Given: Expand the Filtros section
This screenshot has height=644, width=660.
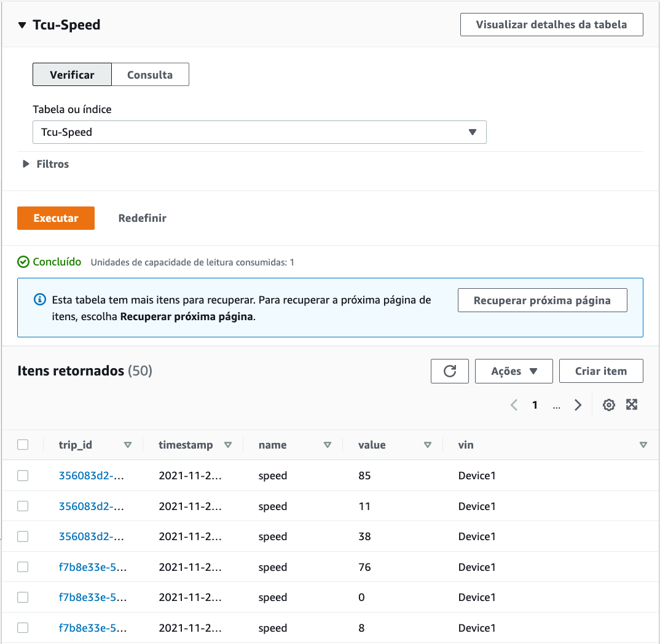Looking at the screenshot, I should click(45, 164).
